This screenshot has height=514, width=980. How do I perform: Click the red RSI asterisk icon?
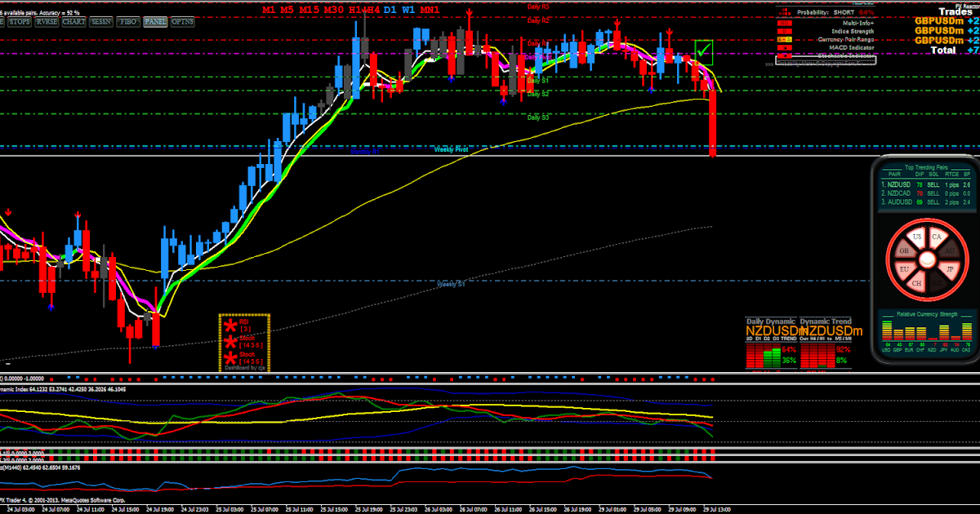click(x=231, y=325)
